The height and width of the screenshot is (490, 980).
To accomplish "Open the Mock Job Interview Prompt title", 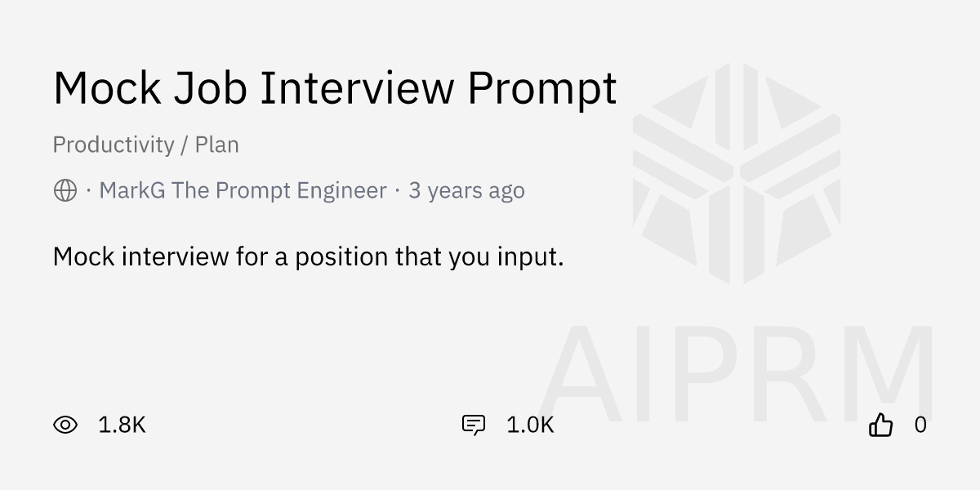I will [x=335, y=88].
